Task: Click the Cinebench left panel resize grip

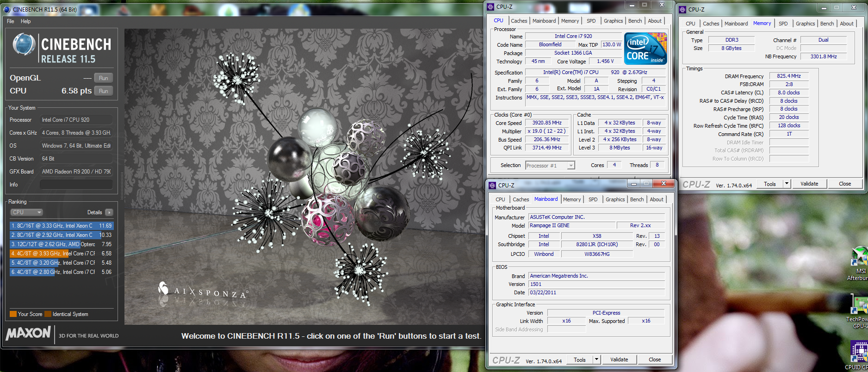Action: click(x=122, y=185)
